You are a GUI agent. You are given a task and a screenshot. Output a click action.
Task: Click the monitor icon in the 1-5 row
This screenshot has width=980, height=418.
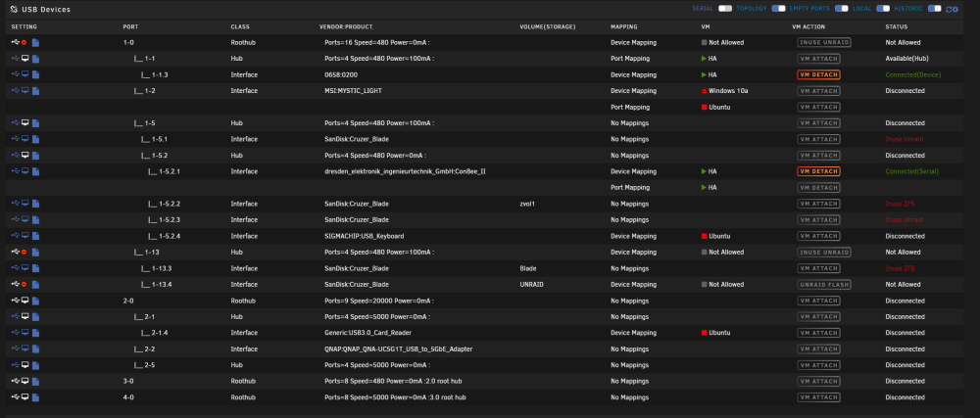pyautogui.click(x=25, y=123)
